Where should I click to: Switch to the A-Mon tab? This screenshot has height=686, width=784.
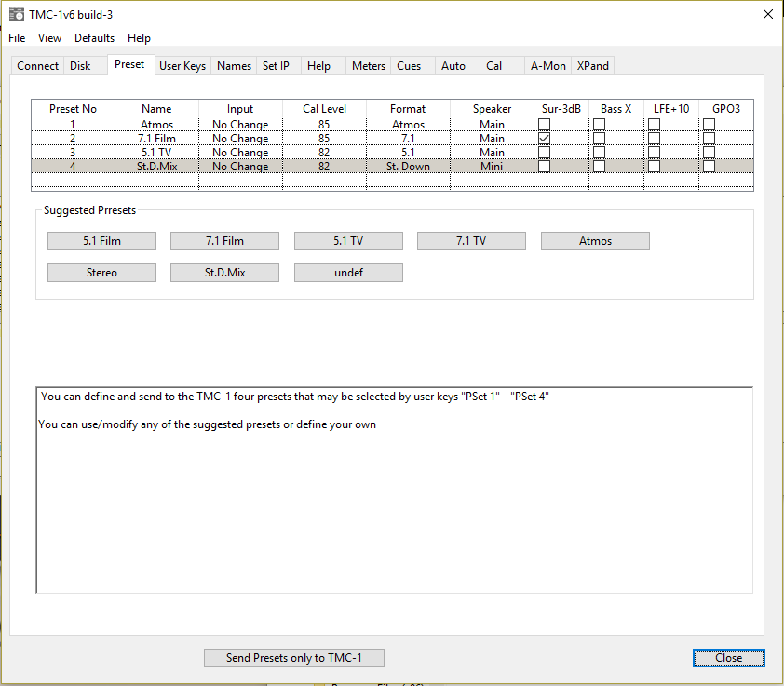click(x=548, y=66)
